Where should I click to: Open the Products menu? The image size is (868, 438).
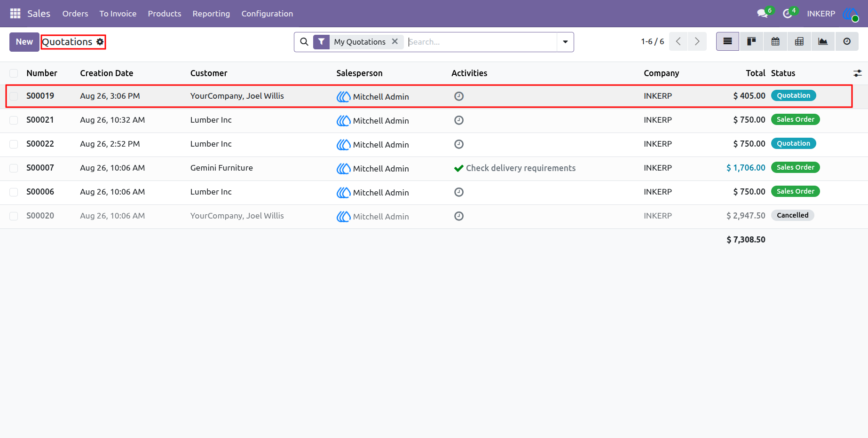point(165,14)
